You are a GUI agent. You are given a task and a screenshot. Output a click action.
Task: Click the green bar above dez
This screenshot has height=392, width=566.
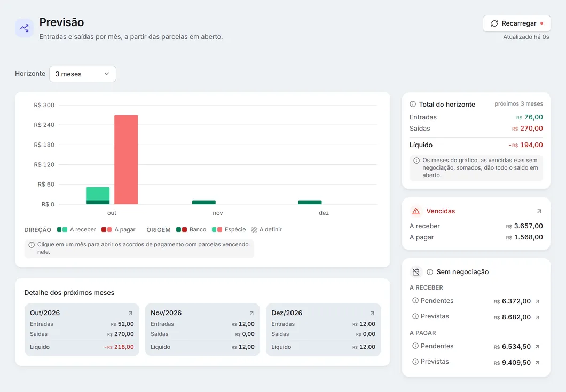310,202
